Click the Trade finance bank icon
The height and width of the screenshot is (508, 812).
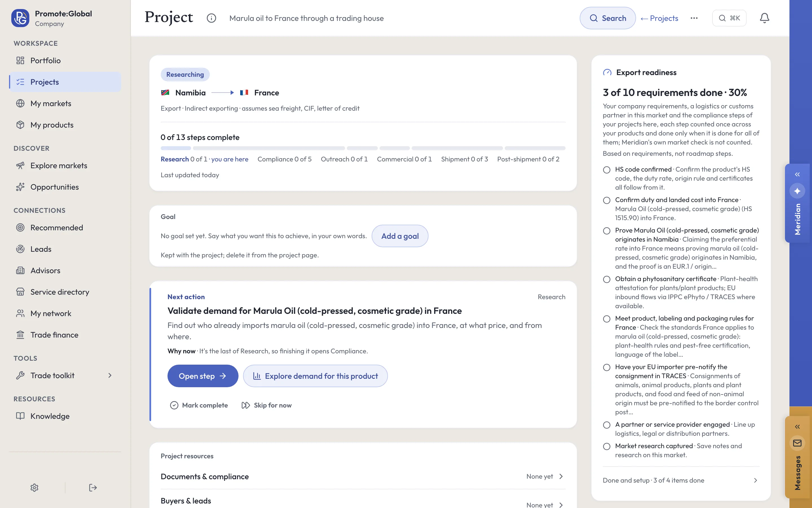tap(20, 335)
